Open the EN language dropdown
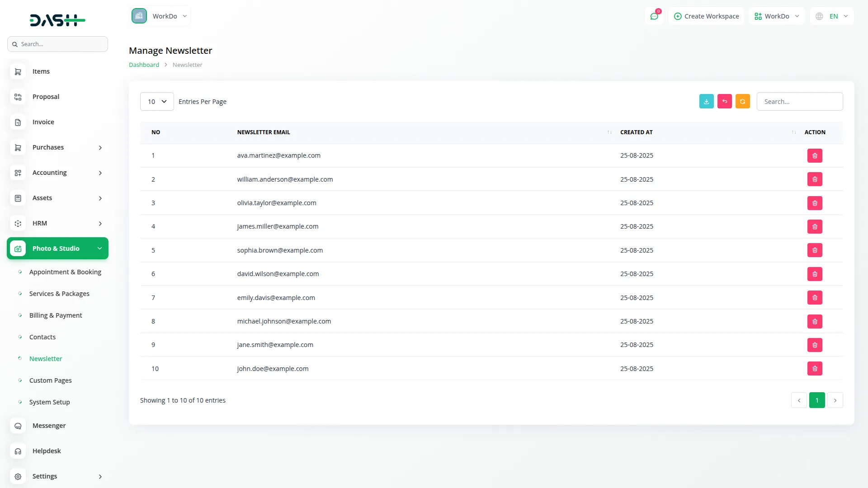Viewport: 868px width, 488px height. click(x=832, y=16)
